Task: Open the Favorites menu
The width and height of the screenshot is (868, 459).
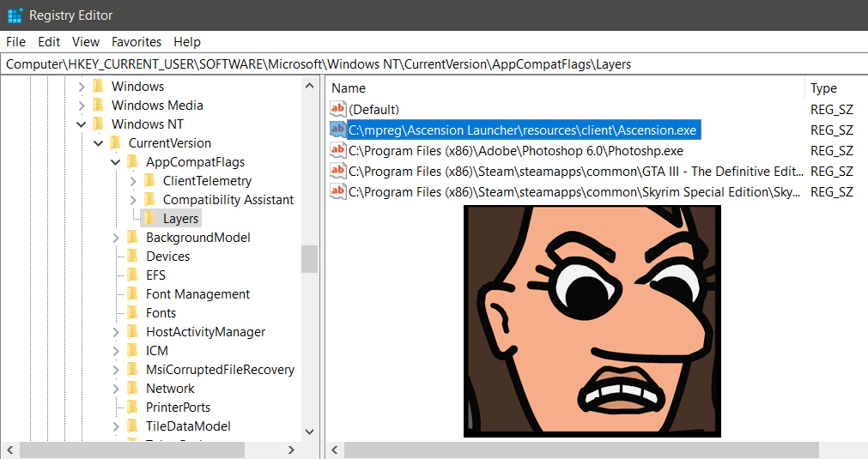Action: [x=137, y=42]
